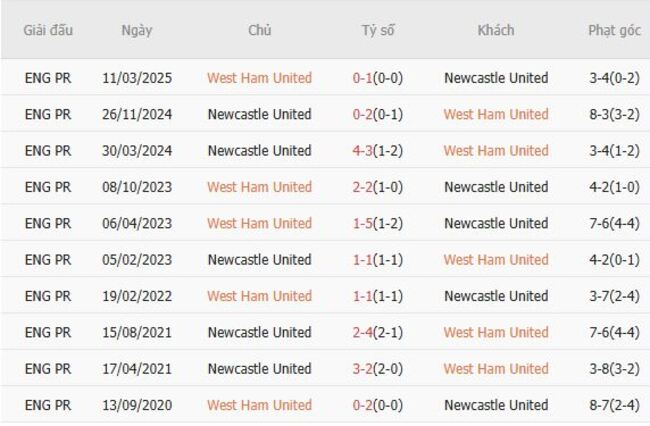650x426 pixels.
Task: Open the 2-4 score from 15/08/2021
Action: pyautogui.click(x=363, y=332)
